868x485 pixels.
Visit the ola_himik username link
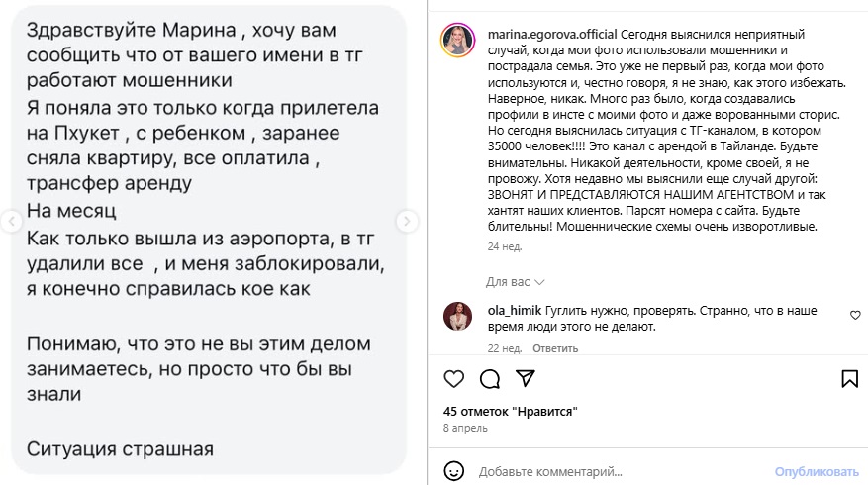[x=515, y=310]
